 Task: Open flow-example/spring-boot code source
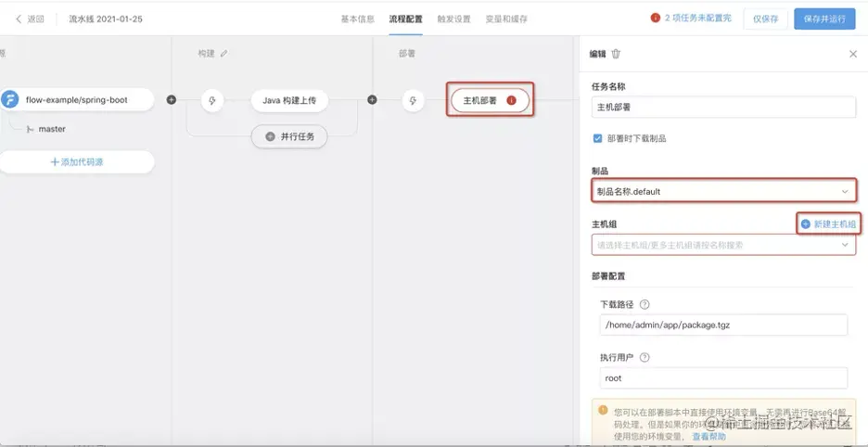click(76, 100)
